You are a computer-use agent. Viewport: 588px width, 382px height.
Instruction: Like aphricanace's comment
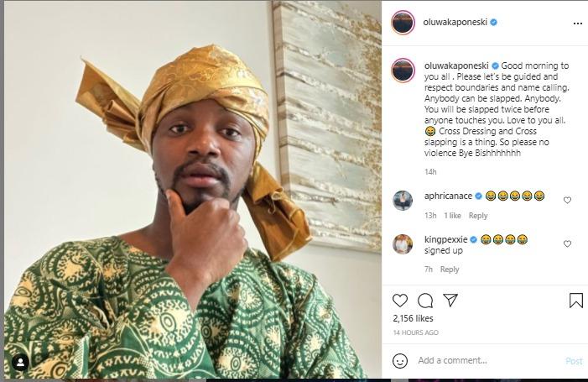(567, 200)
